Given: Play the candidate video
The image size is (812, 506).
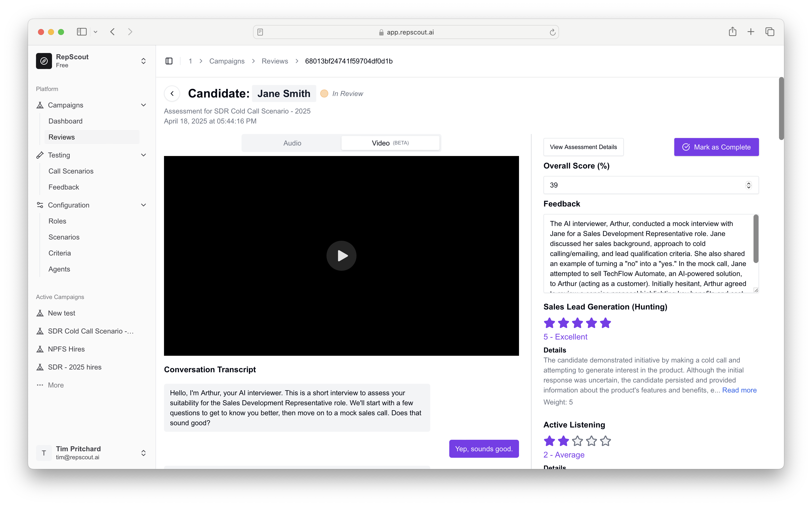Looking at the screenshot, I should 341,256.
